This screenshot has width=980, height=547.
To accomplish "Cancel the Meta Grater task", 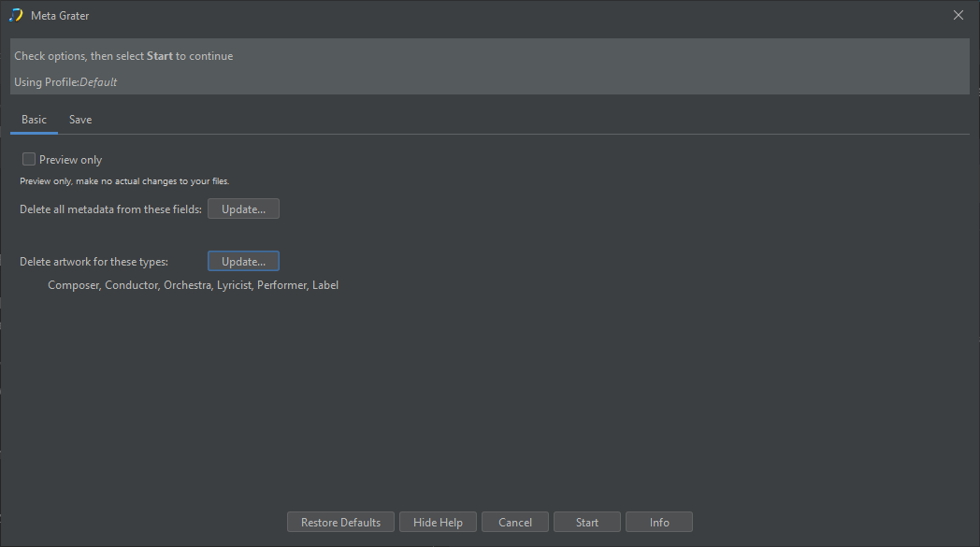I will click(515, 522).
